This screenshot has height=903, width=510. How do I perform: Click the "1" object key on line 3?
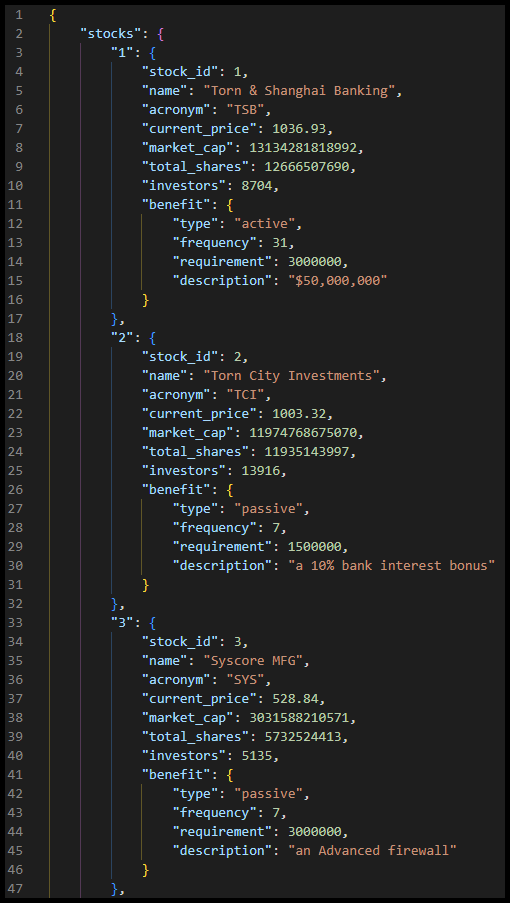pyautogui.click(x=122, y=52)
